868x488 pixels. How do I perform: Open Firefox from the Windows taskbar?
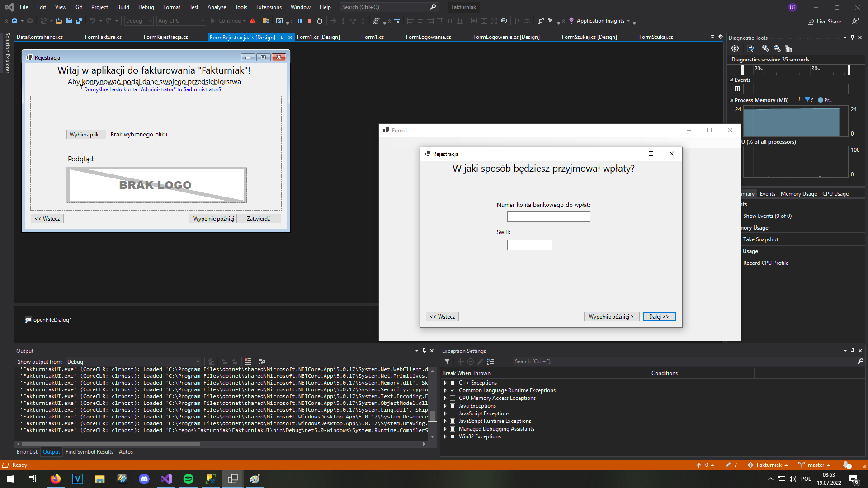[56, 479]
